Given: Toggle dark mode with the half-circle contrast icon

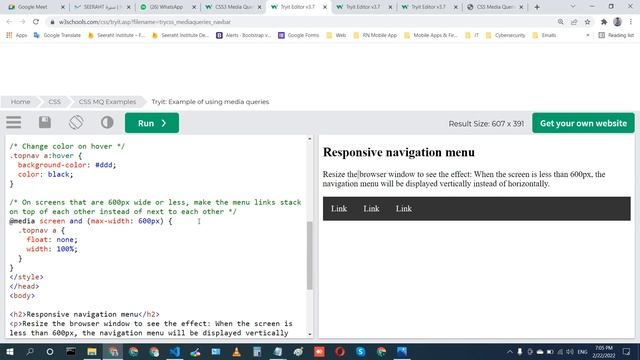Looking at the screenshot, I should (x=107, y=122).
